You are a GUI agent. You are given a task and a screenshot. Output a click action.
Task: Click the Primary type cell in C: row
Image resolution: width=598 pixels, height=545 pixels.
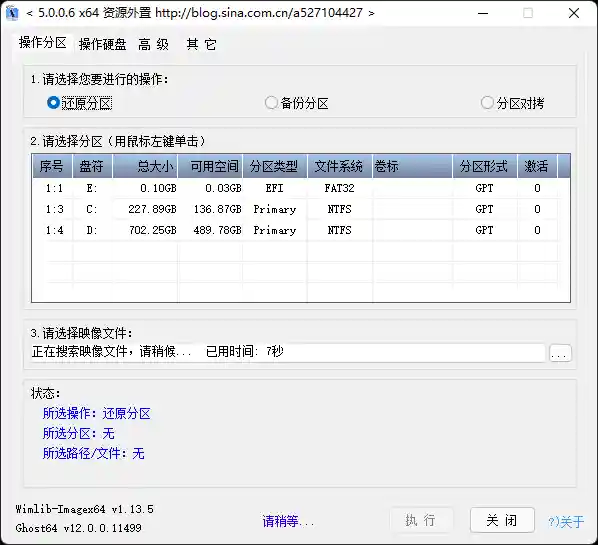pyautogui.click(x=275, y=209)
